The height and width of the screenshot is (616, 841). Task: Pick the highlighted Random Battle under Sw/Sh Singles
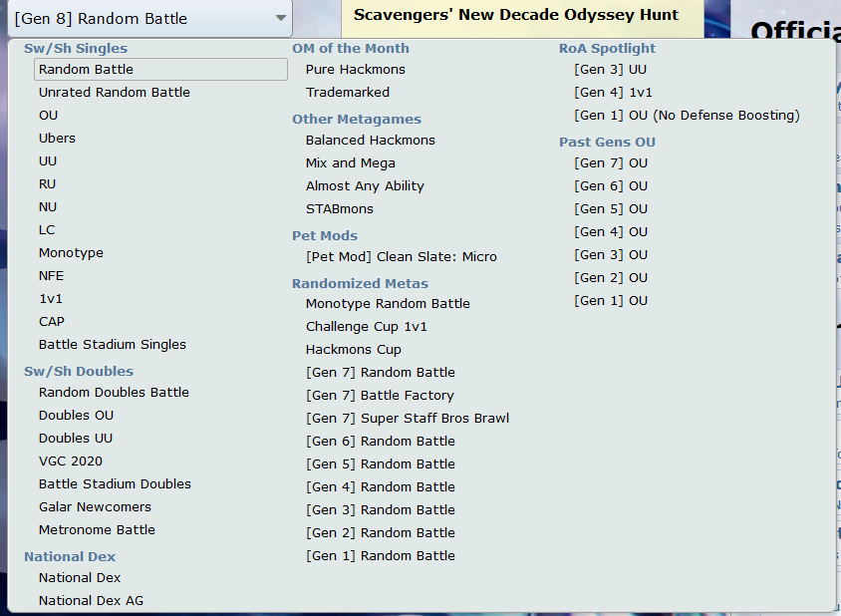(x=160, y=69)
